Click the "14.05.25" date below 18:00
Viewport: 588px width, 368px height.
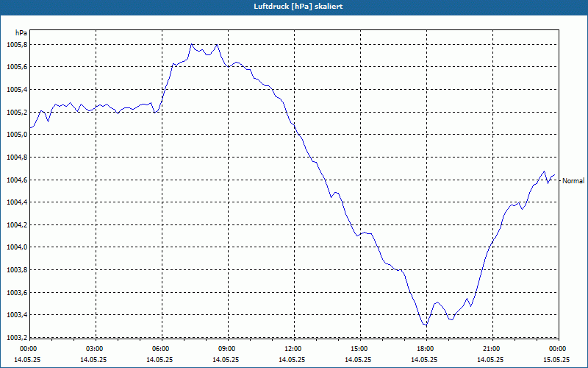click(x=424, y=359)
